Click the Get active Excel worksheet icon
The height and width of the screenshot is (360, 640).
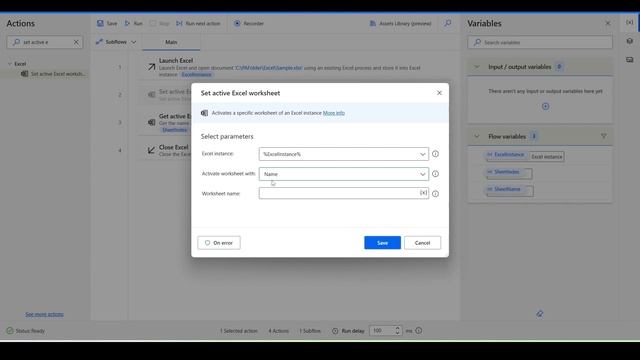click(x=151, y=122)
